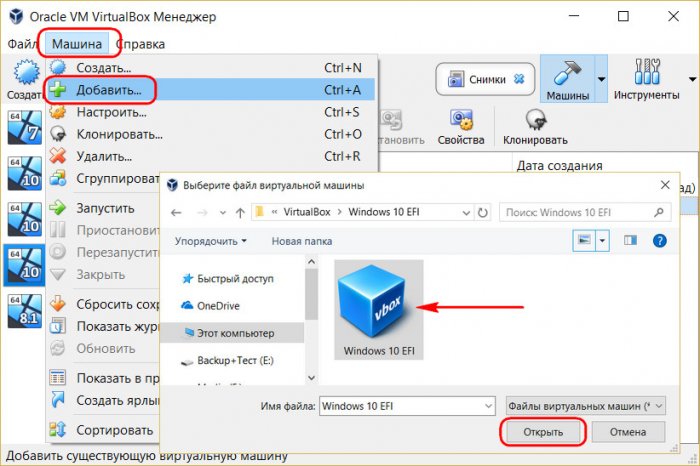Click the Сбросить сохранённое состояние arrow icon
700x466 pixels.
58,304
